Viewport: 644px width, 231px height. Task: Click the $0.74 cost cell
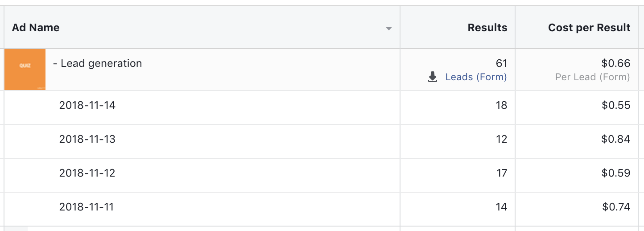point(616,207)
